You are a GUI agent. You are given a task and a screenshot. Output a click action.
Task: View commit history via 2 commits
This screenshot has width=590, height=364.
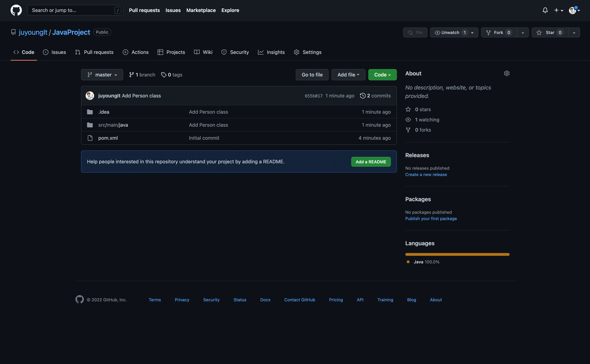[x=375, y=96]
